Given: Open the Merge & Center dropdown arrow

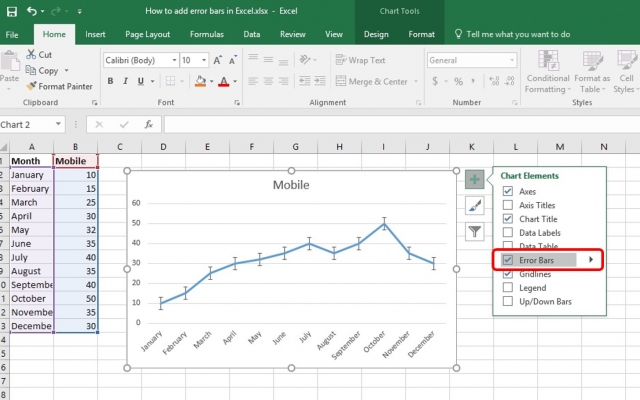Looking at the screenshot, I should (x=416, y=81).
